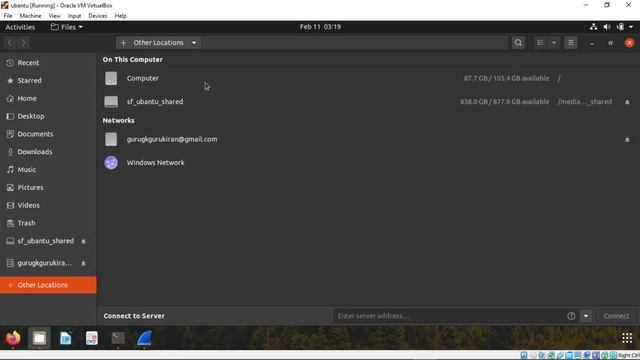
Task: Open the hamburger main menu
Action: (x=571, y=43)
